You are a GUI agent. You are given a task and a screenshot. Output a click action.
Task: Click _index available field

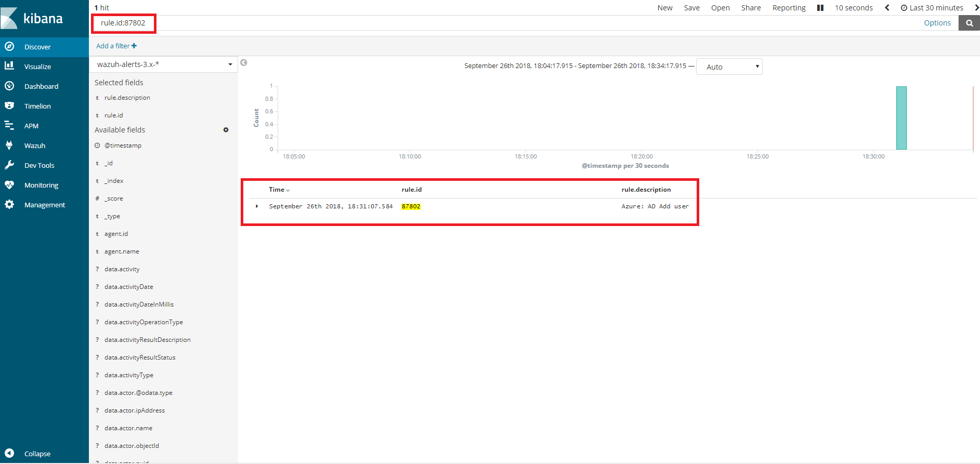[114, 181]
